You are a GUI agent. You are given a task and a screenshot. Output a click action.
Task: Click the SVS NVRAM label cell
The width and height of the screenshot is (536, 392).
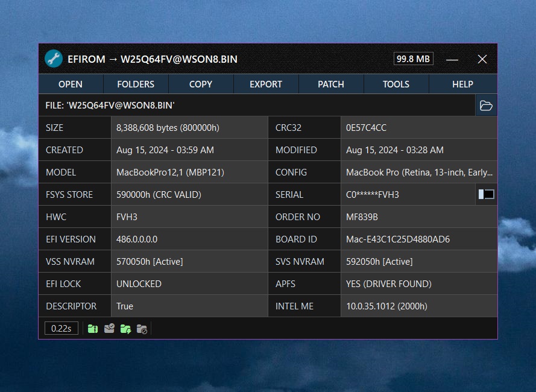pos(304,261)
